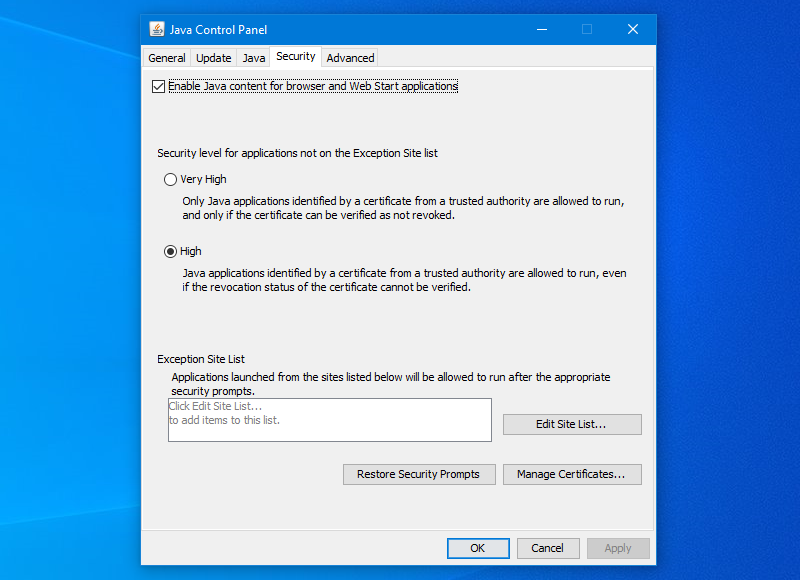Open Manage Certificates
This screenshot has height=580, width=800.
pos(572,474)
